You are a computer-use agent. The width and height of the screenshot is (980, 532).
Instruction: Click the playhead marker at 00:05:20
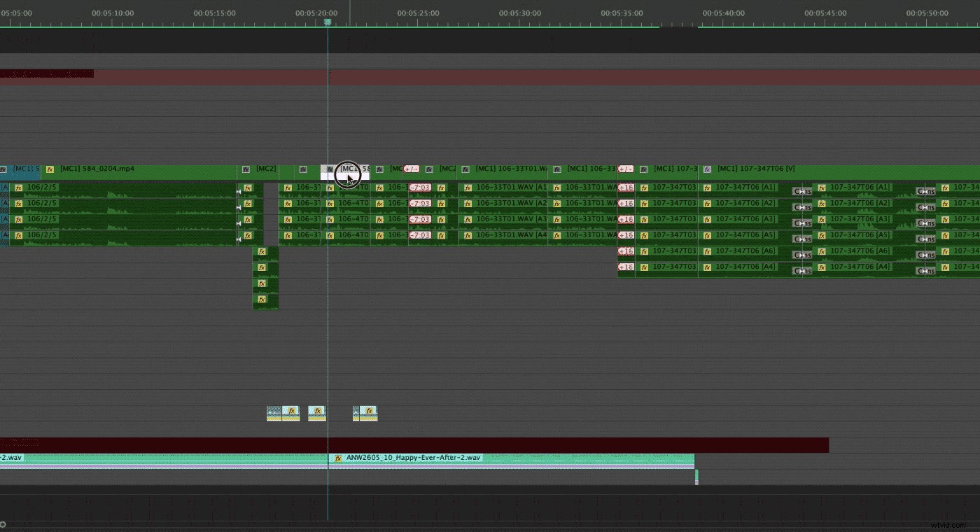328,22
